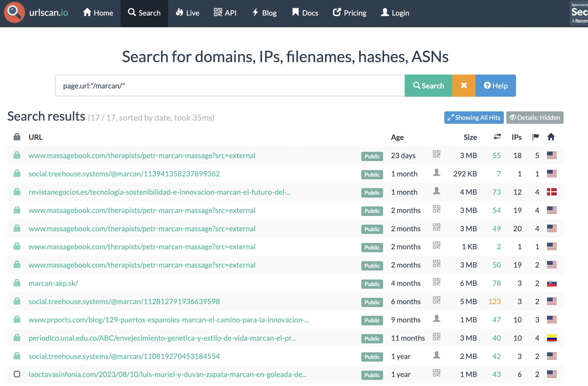Click the lock icon column header
This screenshot has height=386, width=588.
coord(17,137)
